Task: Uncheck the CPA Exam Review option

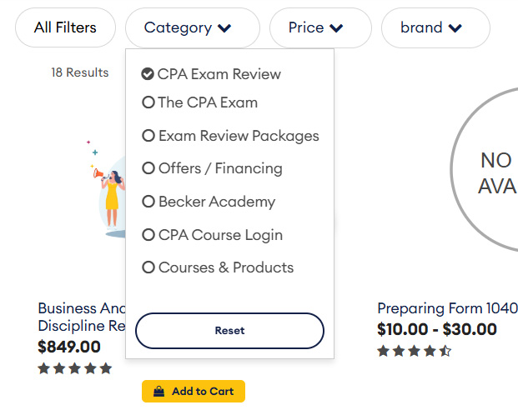Action: (148, 74)
